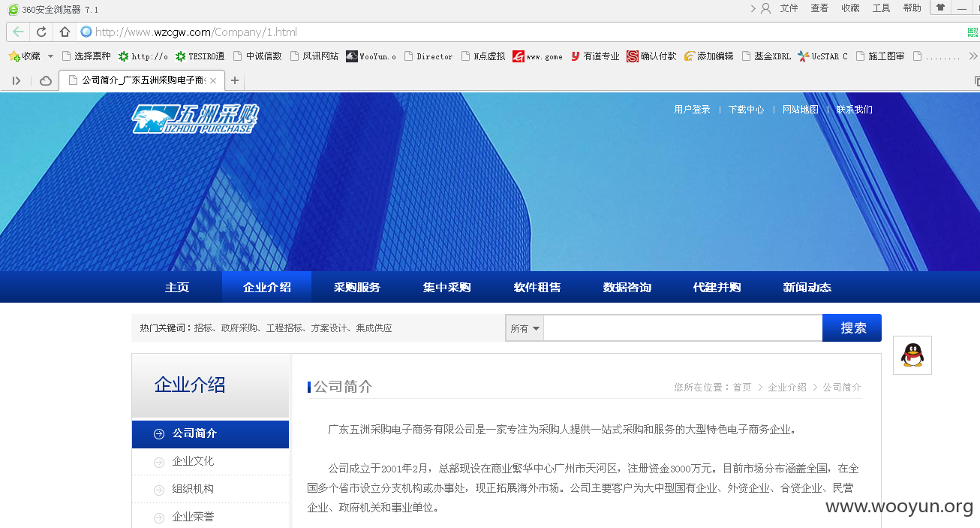
Task: Click the 首页 breadcrumb link
Action: pos(742,388)
